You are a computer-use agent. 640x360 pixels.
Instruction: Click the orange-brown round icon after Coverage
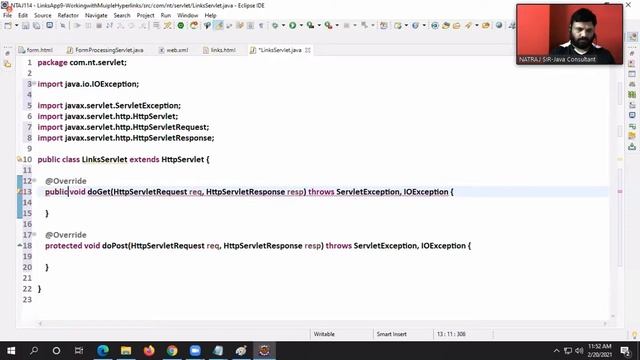point(194,25)
